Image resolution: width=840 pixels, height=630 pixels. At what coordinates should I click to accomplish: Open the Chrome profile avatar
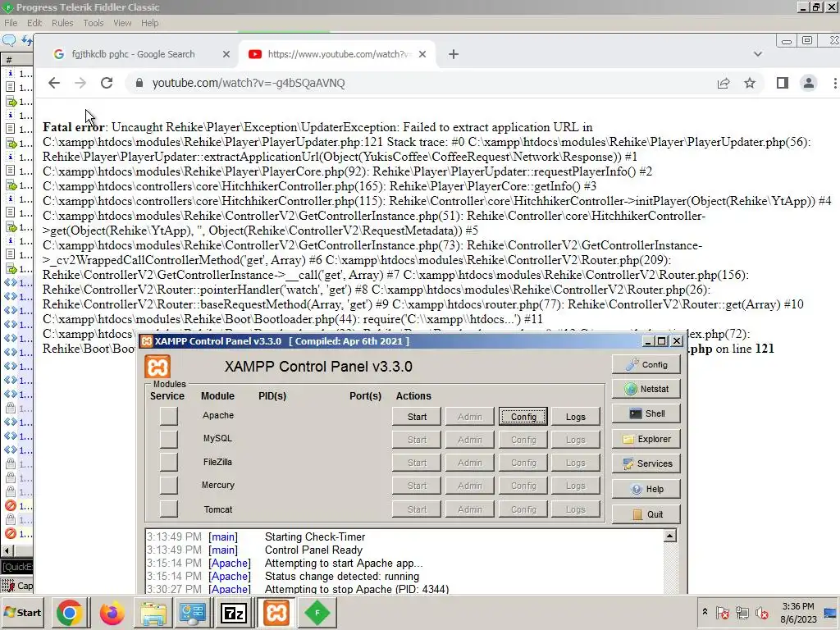(808, 83)
